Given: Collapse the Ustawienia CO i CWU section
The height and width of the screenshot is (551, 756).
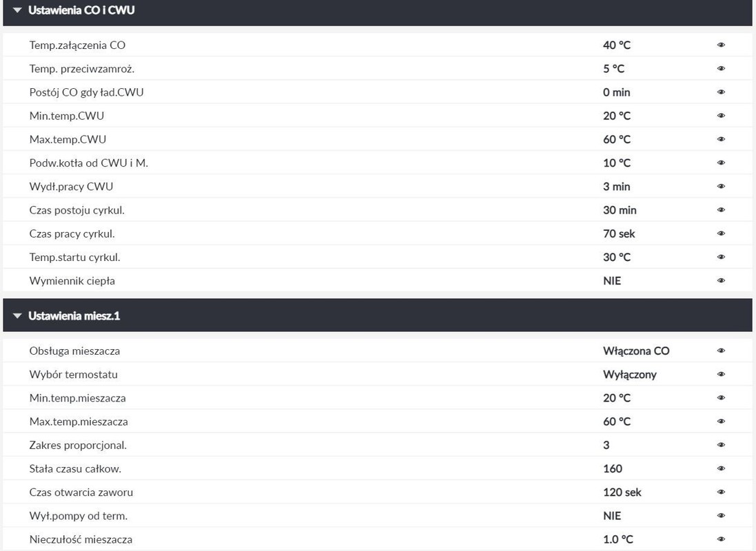Looking at the screenshot, I should click(x=18, y=11).
